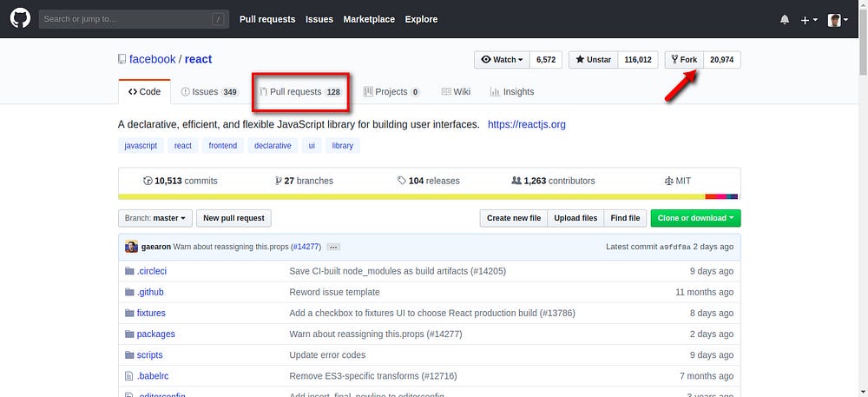The image size is (868, 397).
Task: Open the Watch dropdown button
Action: click(502, 60)
